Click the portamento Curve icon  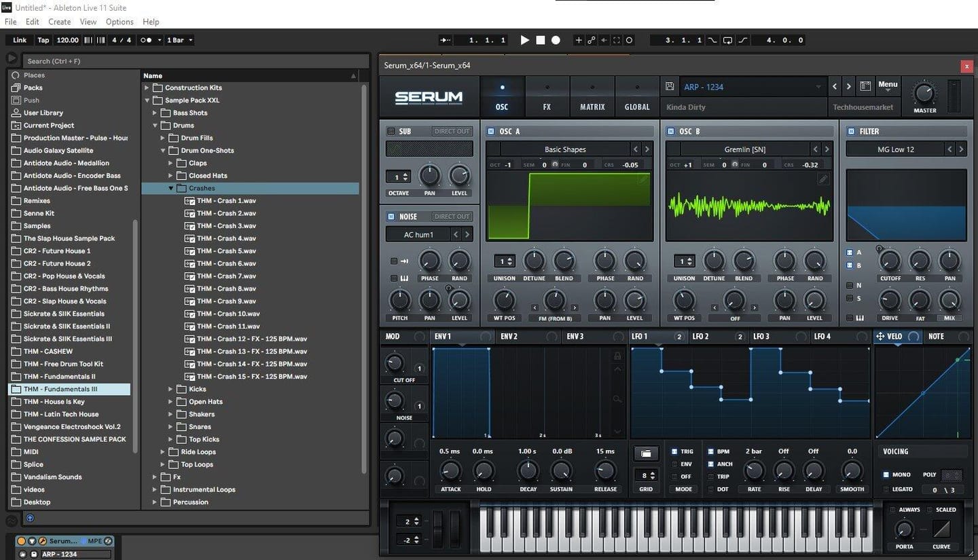[941, 529]
